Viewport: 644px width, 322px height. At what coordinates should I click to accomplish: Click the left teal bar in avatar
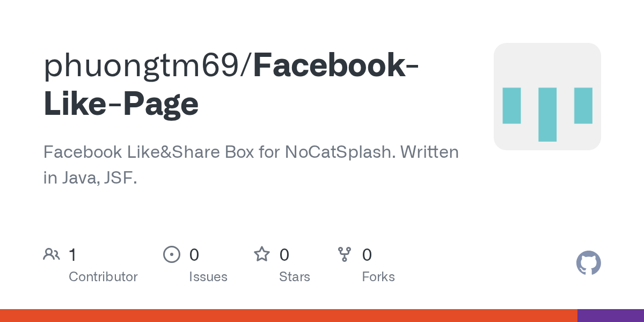point(512,106)
